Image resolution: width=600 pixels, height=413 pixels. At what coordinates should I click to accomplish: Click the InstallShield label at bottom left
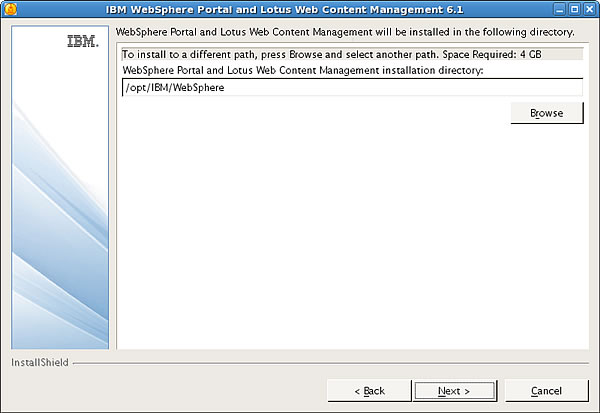[40, 362]
